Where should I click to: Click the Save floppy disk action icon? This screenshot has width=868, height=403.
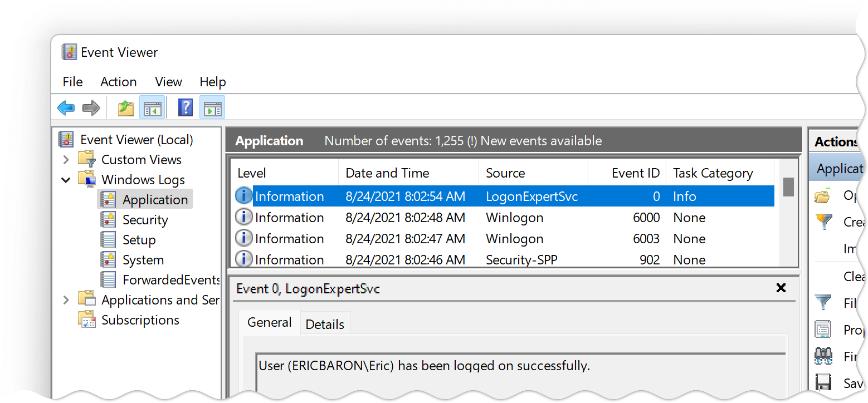[823, 382]
